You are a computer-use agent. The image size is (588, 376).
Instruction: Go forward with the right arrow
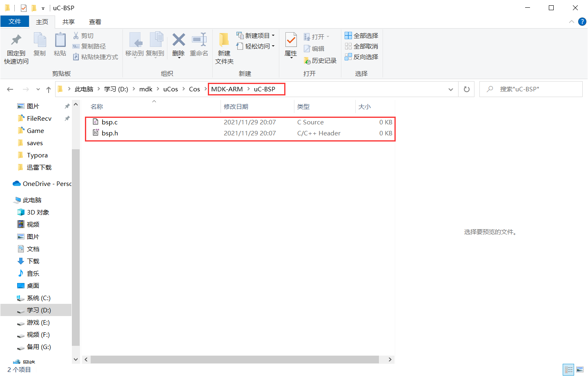click(x=26, y=89)
